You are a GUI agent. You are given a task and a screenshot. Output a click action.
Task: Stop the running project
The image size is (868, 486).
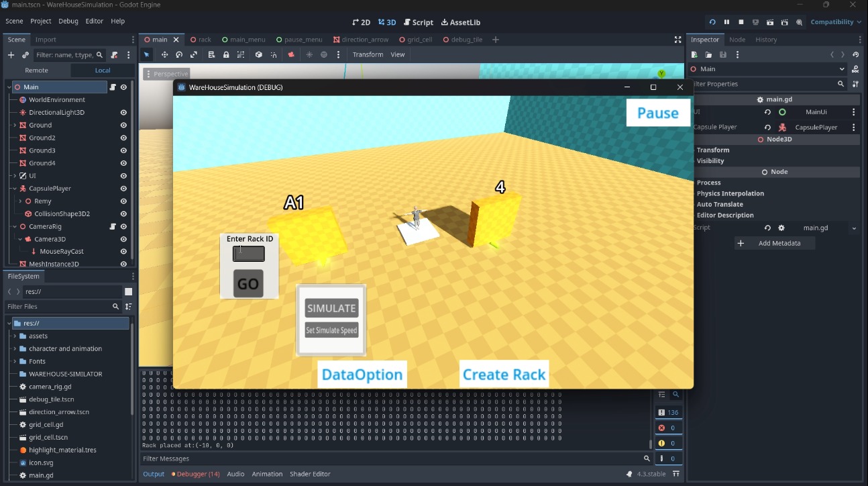click(741, 22)
